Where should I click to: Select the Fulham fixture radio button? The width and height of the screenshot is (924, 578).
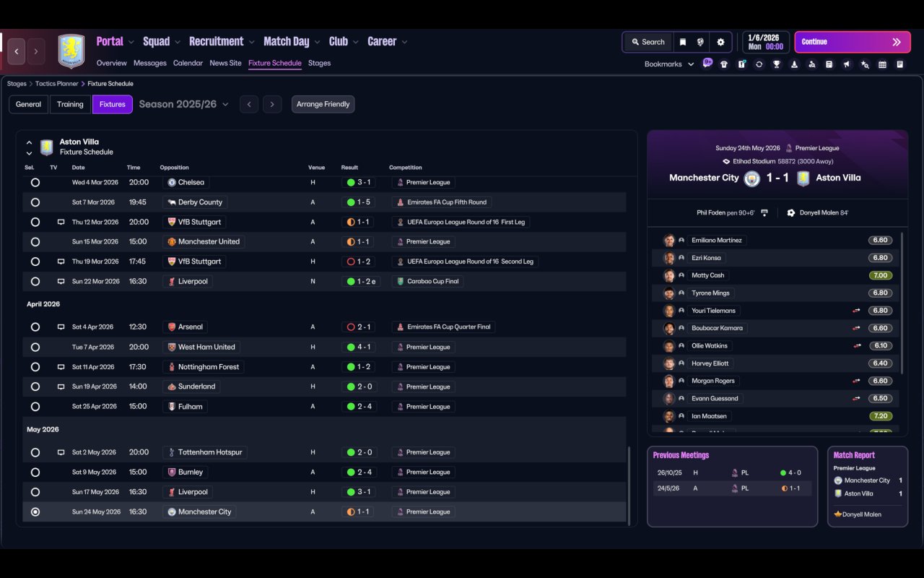tap(35, 407)
